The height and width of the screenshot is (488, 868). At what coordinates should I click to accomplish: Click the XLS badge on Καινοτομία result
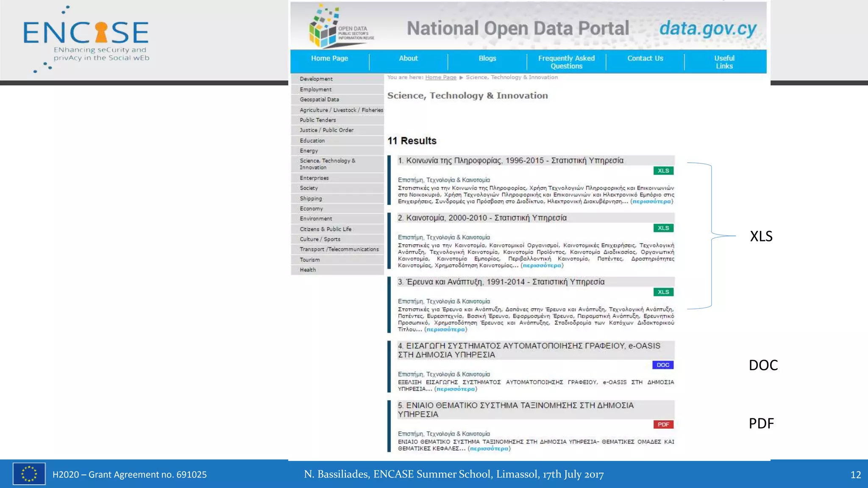tap(663, 228)
